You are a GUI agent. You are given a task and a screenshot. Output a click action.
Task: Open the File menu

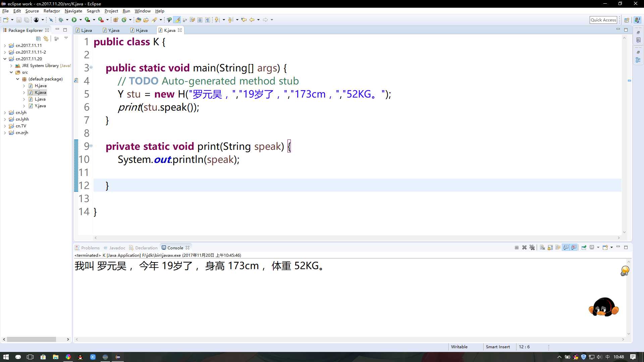5,11
